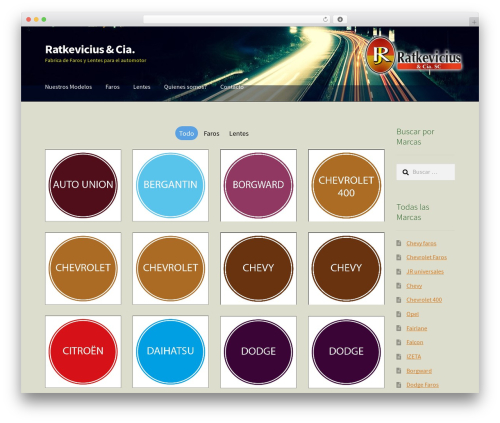500x423 pixels.
Task: Click the JR Ratkevicius logo in the header
Action: click(x=414, y=55)
